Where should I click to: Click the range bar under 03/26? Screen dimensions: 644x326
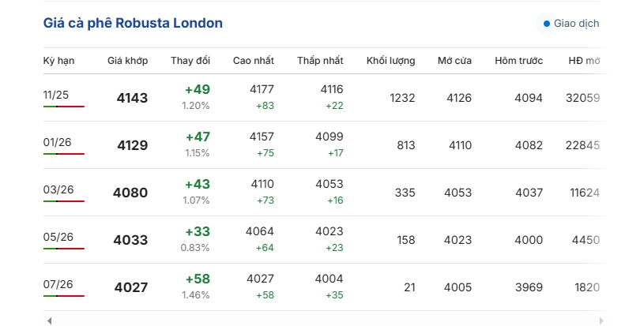click(x=64, y=201)
